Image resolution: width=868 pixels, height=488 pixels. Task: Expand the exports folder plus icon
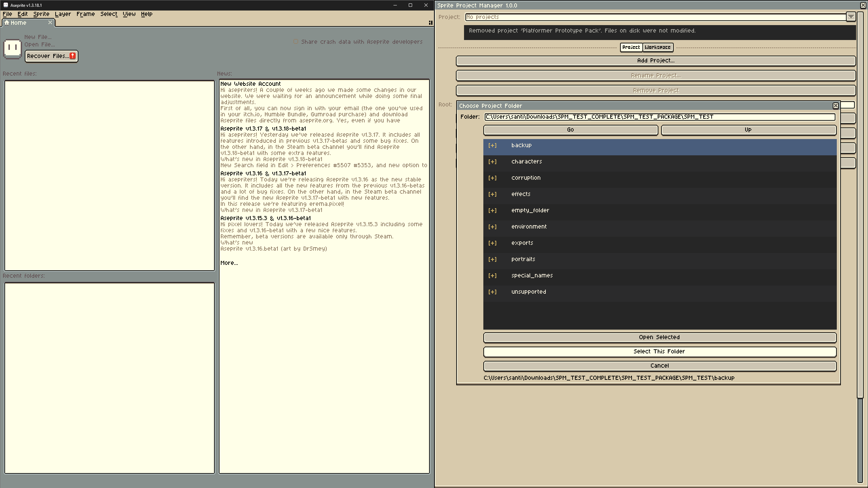click(492, 243)
